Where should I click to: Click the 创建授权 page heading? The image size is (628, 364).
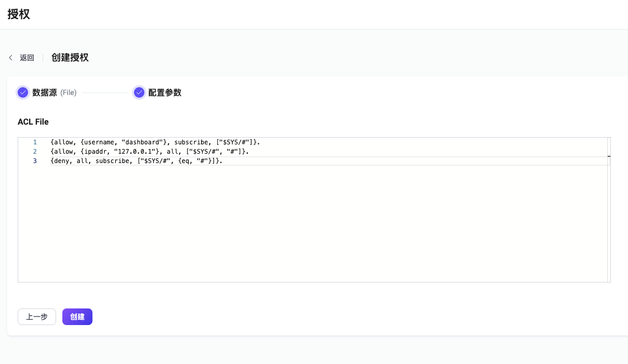pyautogui.click(x=70, y=58)
